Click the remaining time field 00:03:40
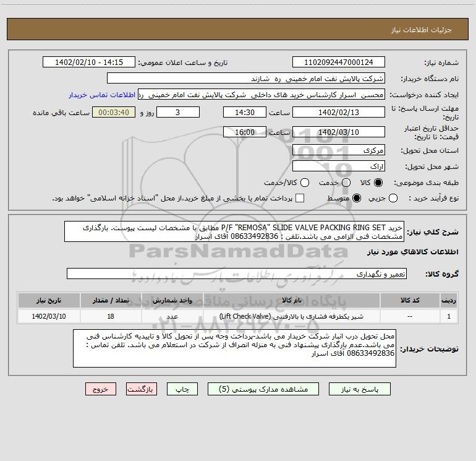This screenshot has height=461, width=476. (x=114, y=113)
